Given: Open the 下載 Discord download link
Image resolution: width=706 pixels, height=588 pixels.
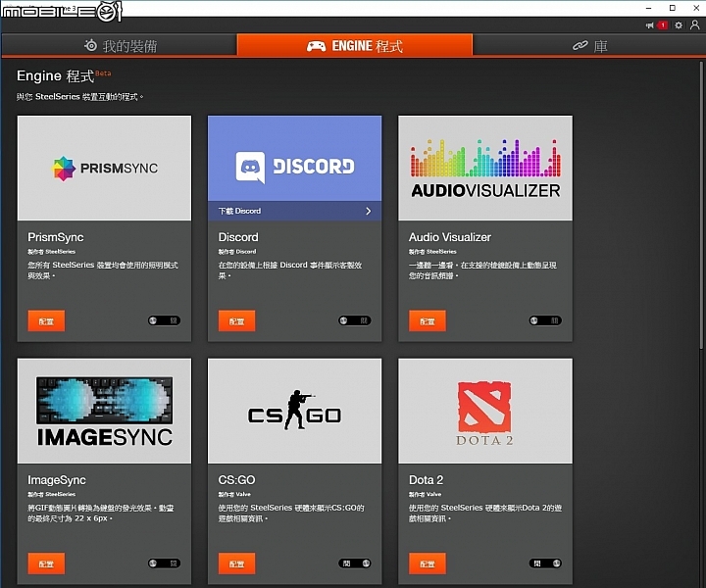Looking at the screenshot, I should (x=294, y=211).
